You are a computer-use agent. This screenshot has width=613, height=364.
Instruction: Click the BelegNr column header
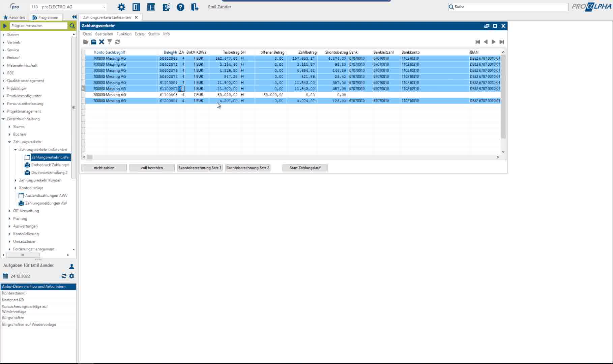click(170, 52)
